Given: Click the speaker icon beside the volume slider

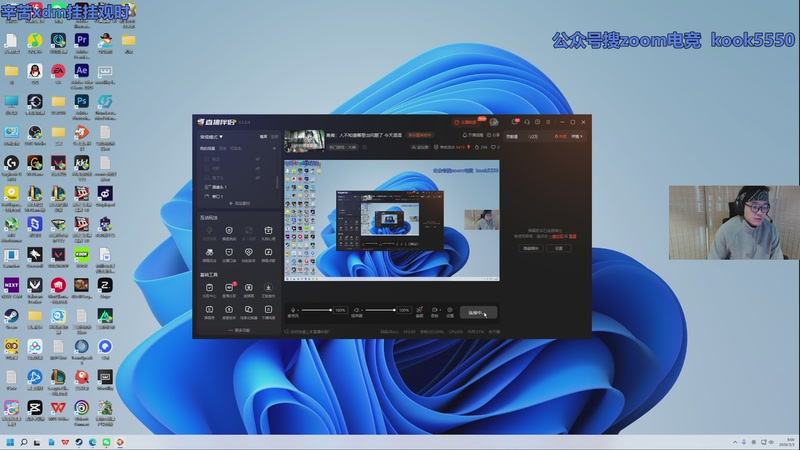Looking at the screenshot, I should click(x=359, y=311).
